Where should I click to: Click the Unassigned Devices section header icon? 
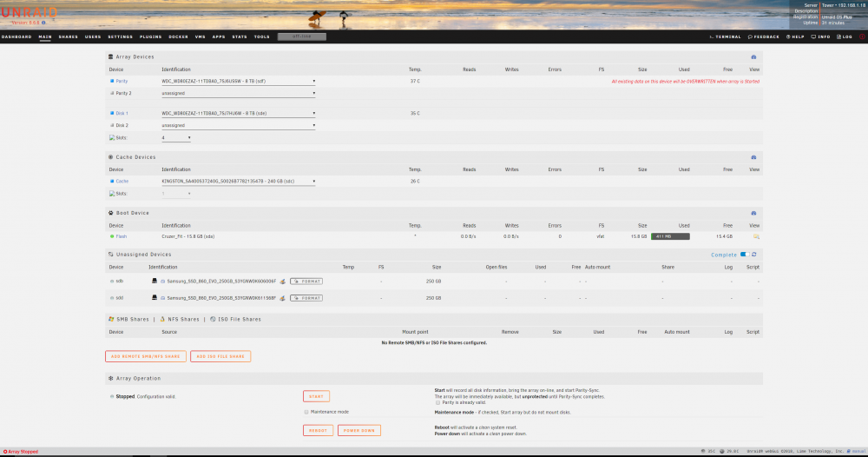pyautogui.click(x=111, y=255)
